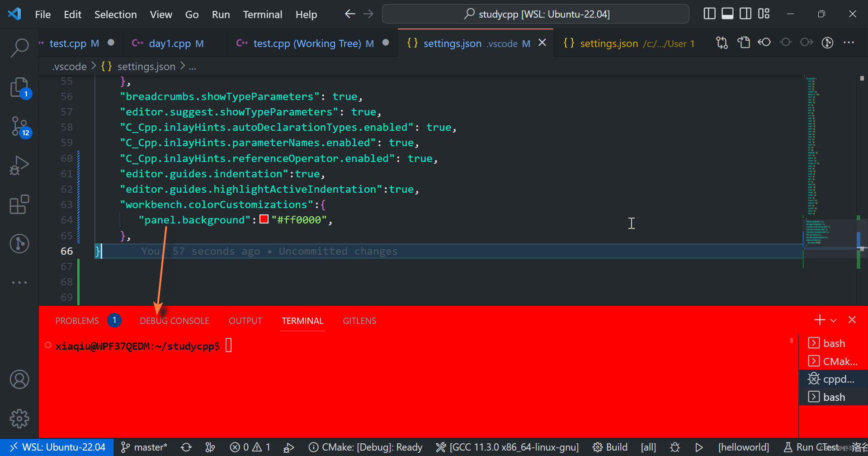
Task: Click the Build button in status bar
Action: pos(610,447)
